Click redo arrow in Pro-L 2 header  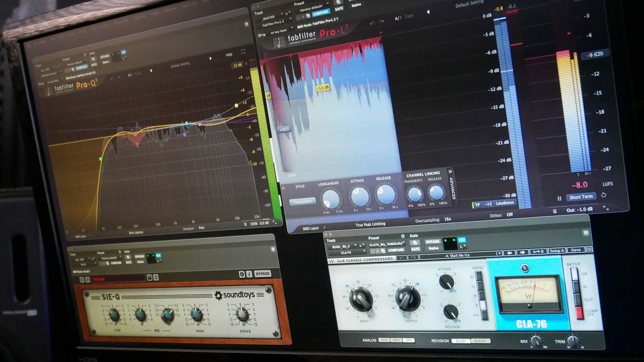pyautogui.click(x=382, y=22)
